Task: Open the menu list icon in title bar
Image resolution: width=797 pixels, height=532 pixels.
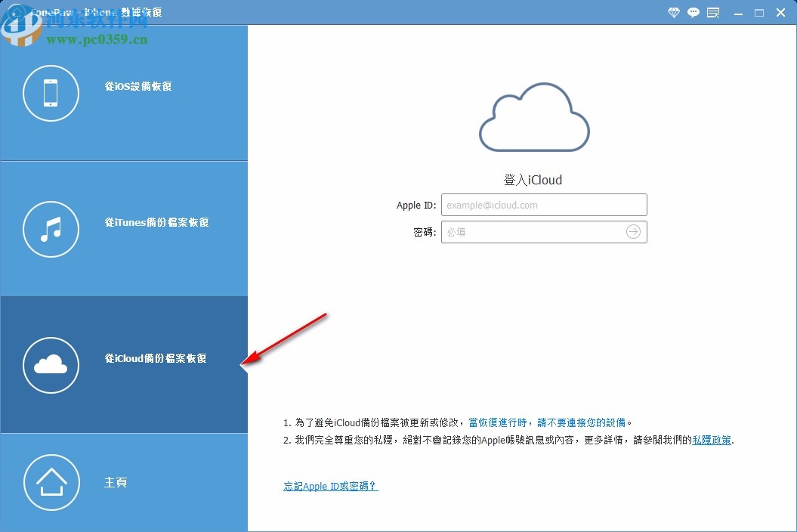Action: click(x=713, y=12)
